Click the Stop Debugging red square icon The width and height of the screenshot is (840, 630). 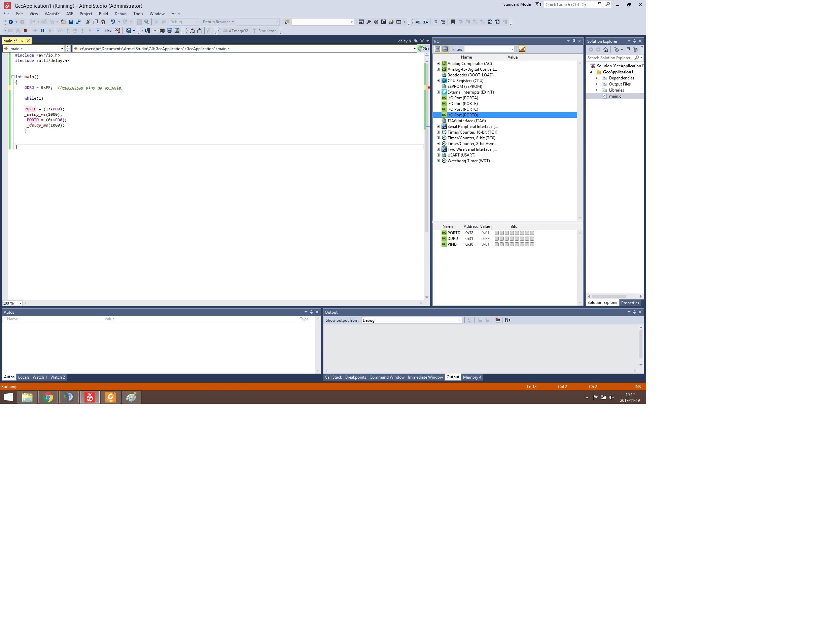(x=26, y=31)
